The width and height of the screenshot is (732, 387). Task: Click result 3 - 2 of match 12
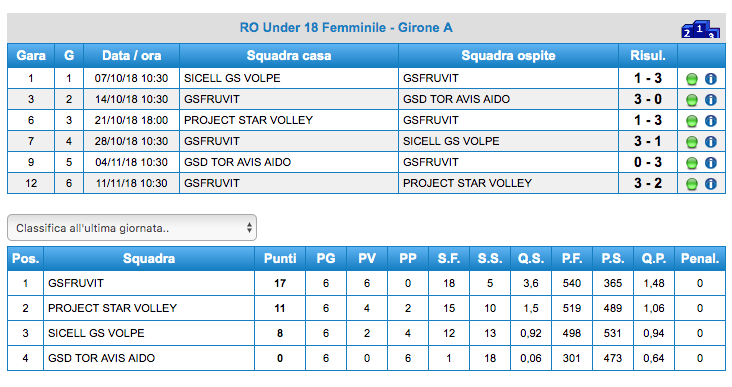click(648, 183)
